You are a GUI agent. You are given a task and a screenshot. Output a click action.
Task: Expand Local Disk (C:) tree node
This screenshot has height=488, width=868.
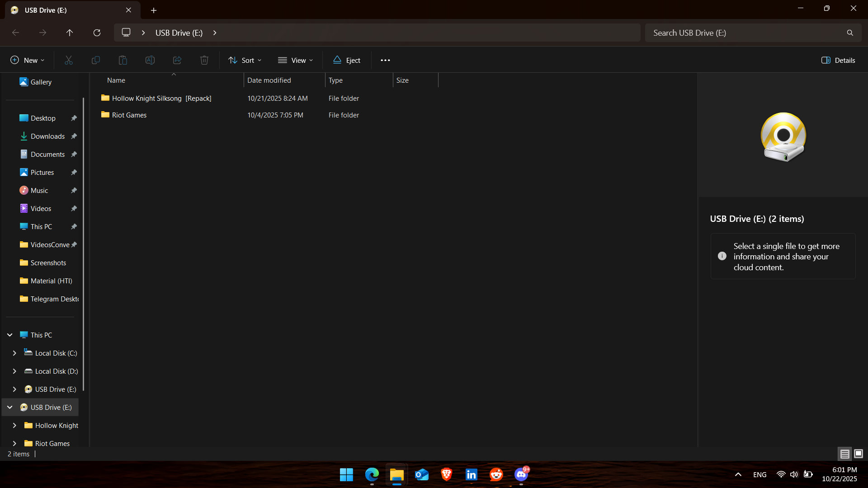coord(14,353)
